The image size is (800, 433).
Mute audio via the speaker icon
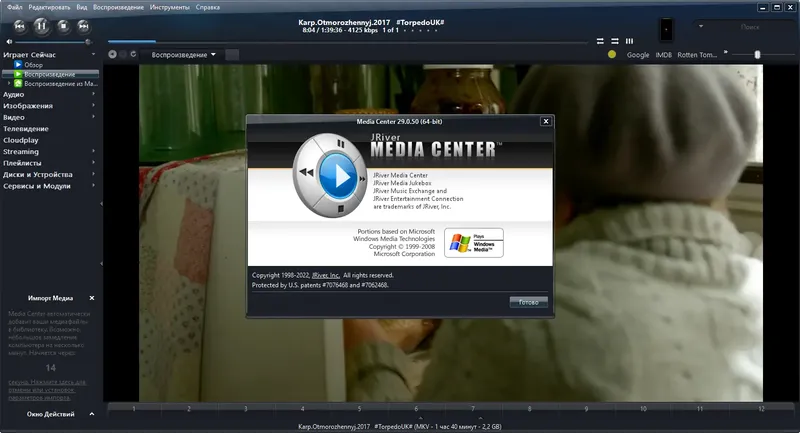pos(9,42)
